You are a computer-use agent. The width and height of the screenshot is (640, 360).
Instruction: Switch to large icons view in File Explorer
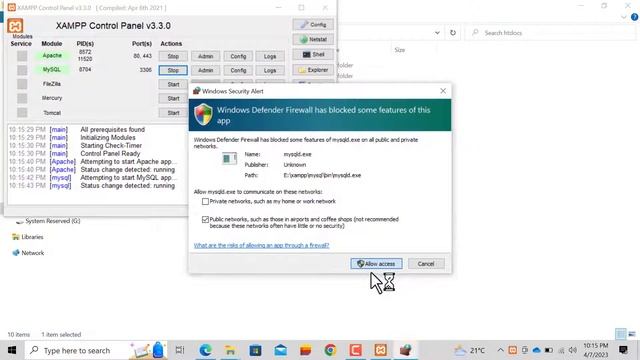click(x=632, y=334)
